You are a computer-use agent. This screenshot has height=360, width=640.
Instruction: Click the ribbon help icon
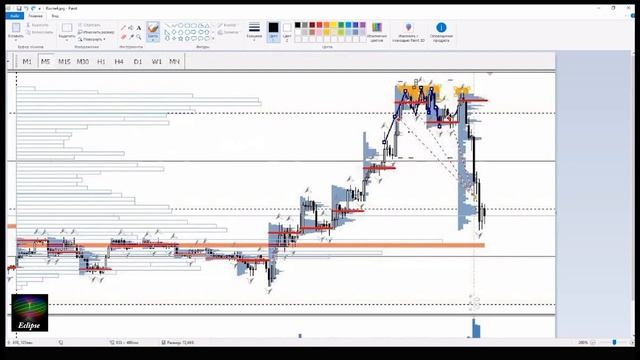coord(633,16)
